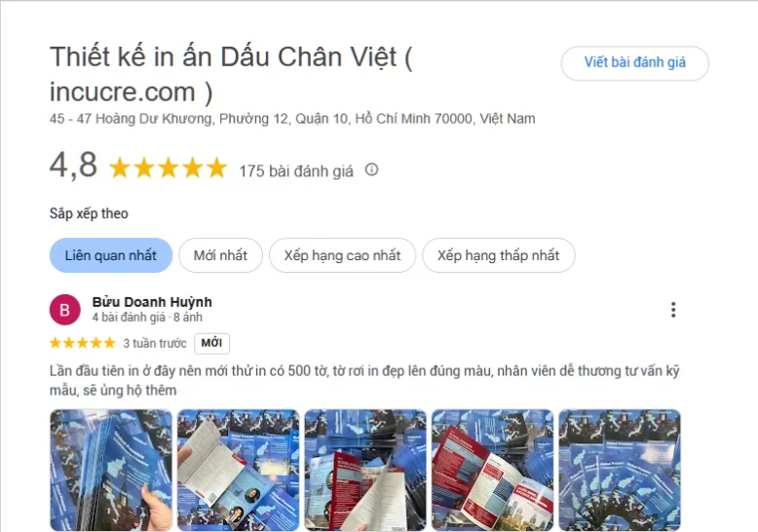The width and height of the screenshot is (758, 532).
Task: Open Bửu Doanh Huỳnh's reviewer profile name
Action: tap(152, 302)
